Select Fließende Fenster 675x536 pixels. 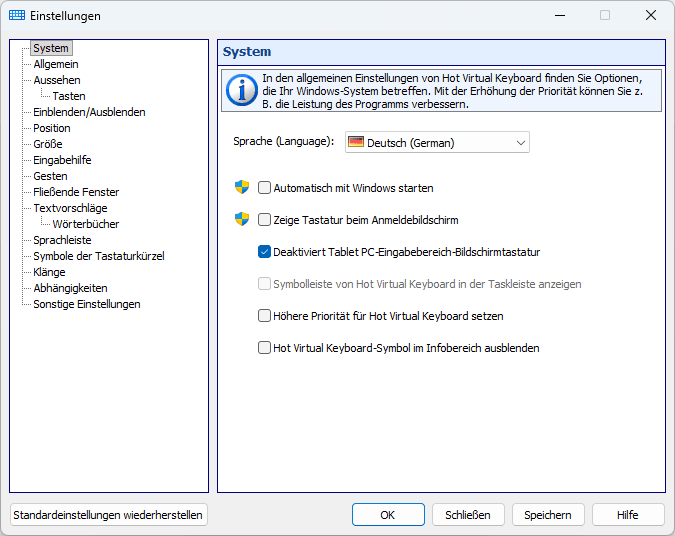click(x=76, y=192)
